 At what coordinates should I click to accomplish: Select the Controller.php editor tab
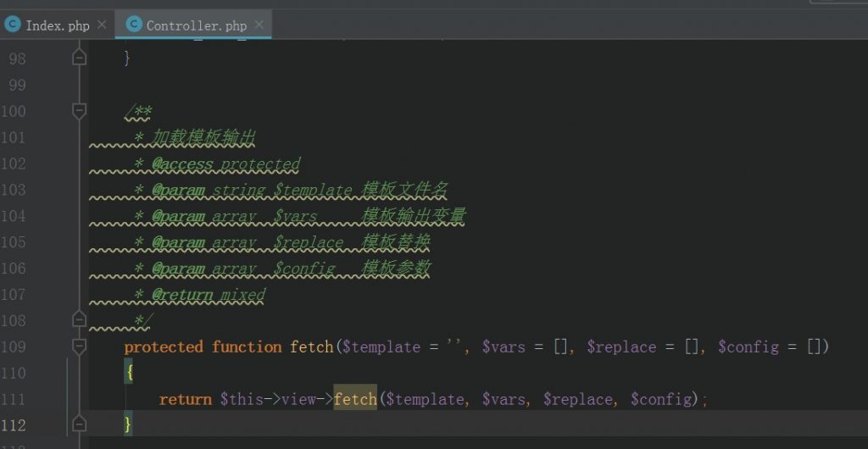[x=196, y=25]
